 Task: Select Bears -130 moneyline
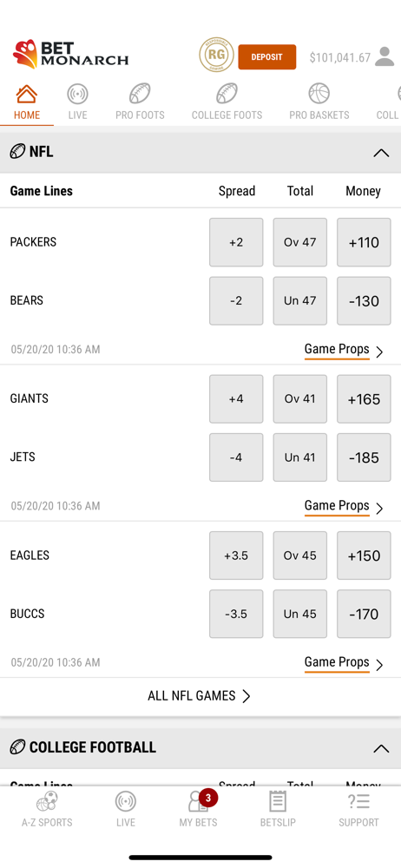(x=364, y=300)
